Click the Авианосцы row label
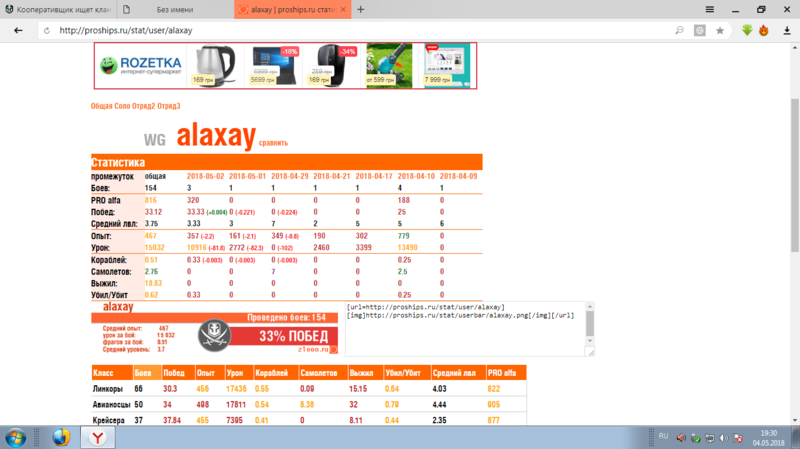The height and width of the screenshot is (449, 800). coord(112,405)
